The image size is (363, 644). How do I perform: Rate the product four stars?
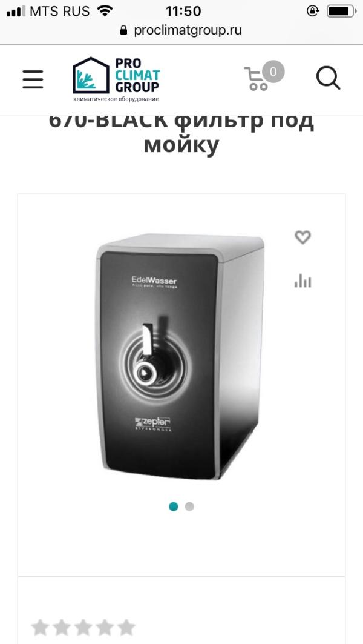[x=105, y=628]
